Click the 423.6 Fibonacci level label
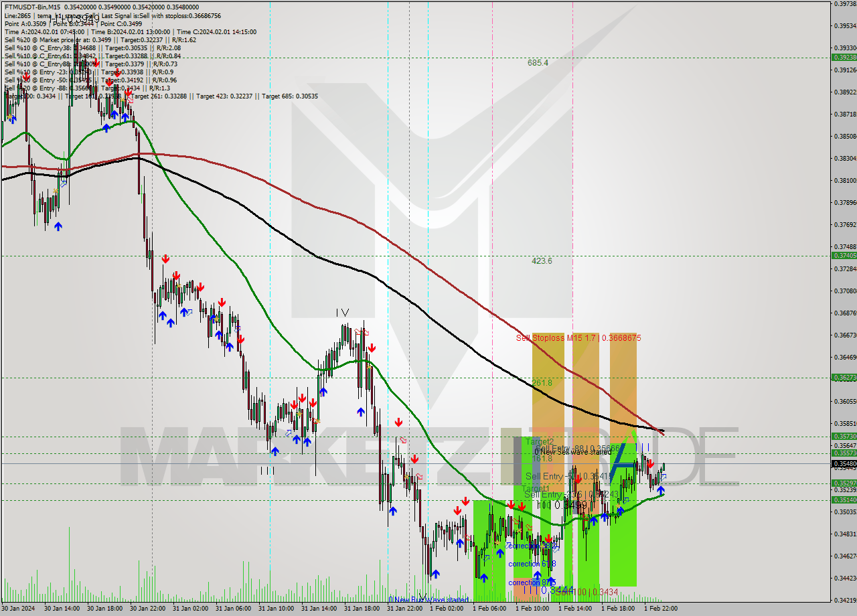The height and width of the screenshot is (616, 857). pos(542,261)
